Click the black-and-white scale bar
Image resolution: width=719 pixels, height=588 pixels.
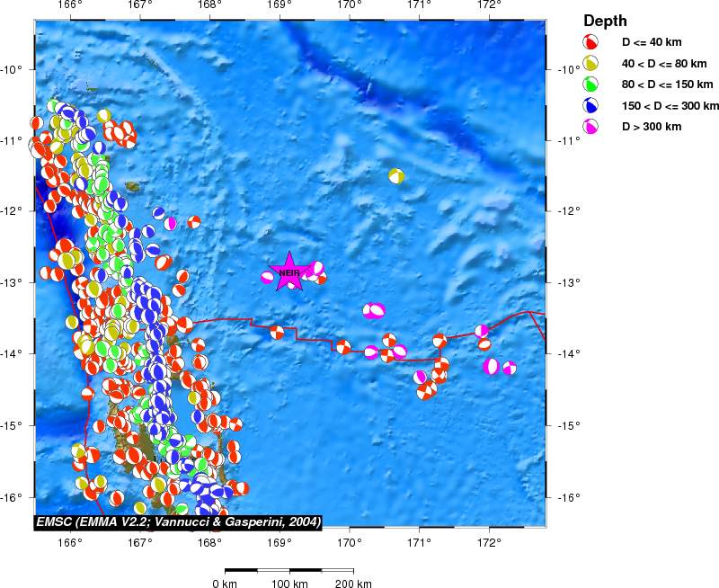(x=289, y=571)
